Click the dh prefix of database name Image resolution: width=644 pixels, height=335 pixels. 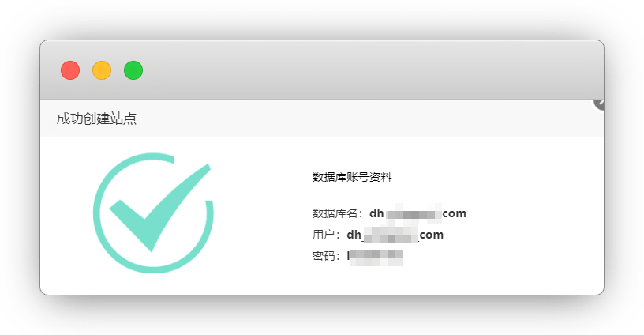pyautogui.click(x=376, y=213)
